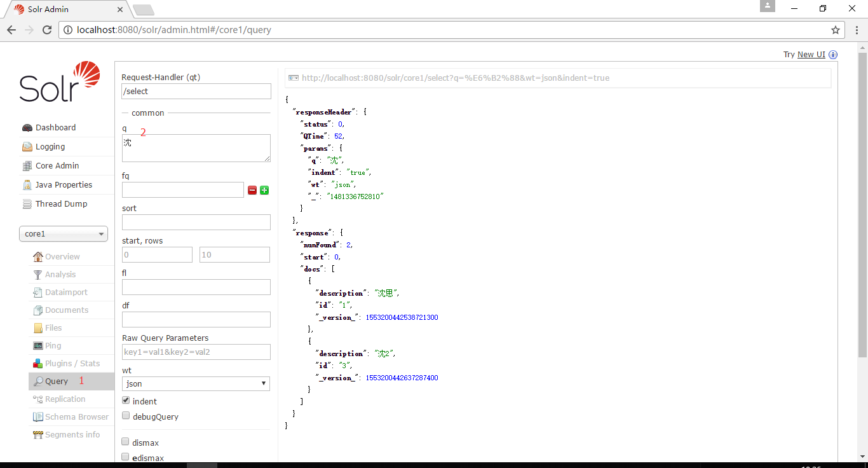868x468 pixels.
Task: Click the Logging icon
Action: [x=27, y=147]
